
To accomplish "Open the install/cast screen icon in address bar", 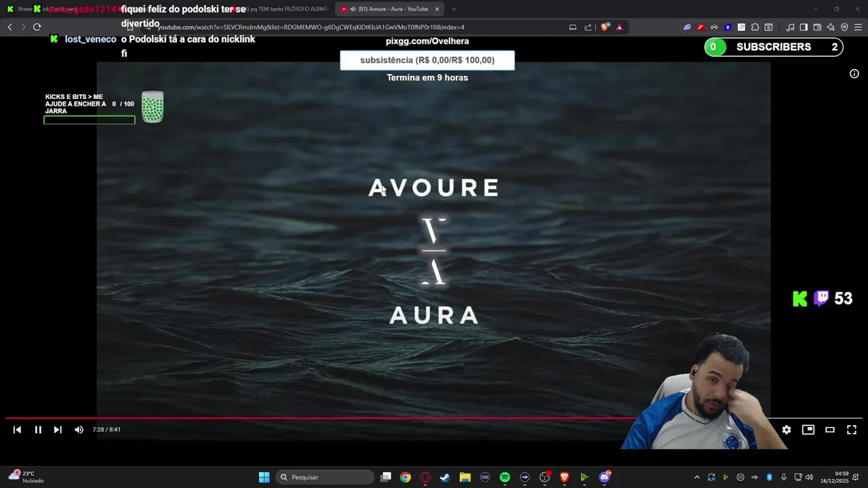I will tap(573, 27).
